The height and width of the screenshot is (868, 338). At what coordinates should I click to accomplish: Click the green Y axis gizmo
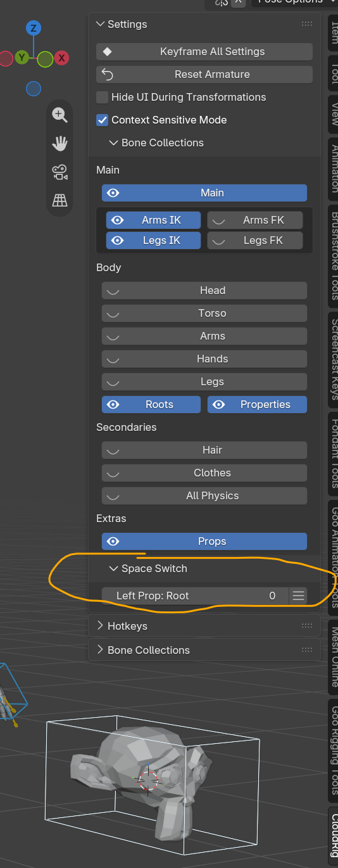pyautogui.click(x=22, y=58)
